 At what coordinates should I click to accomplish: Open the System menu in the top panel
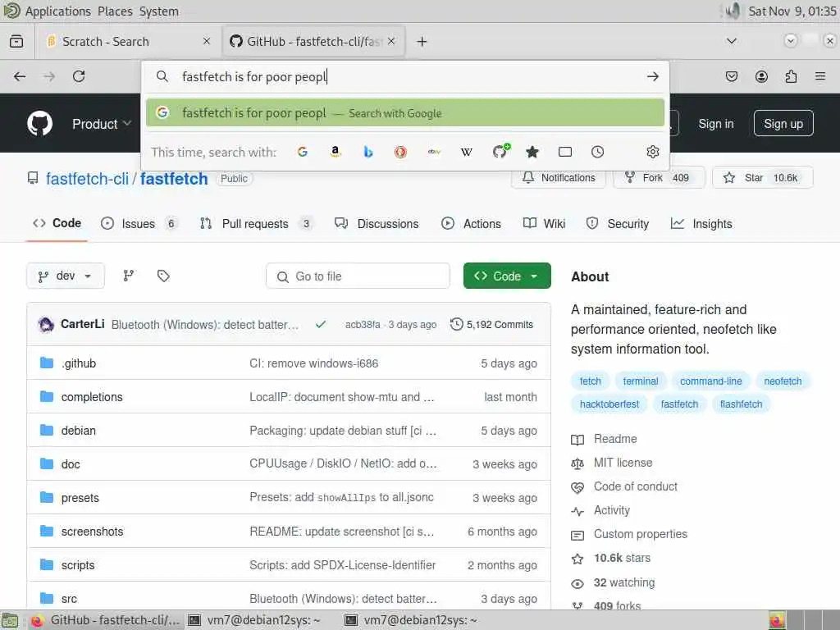pos(159,11)
